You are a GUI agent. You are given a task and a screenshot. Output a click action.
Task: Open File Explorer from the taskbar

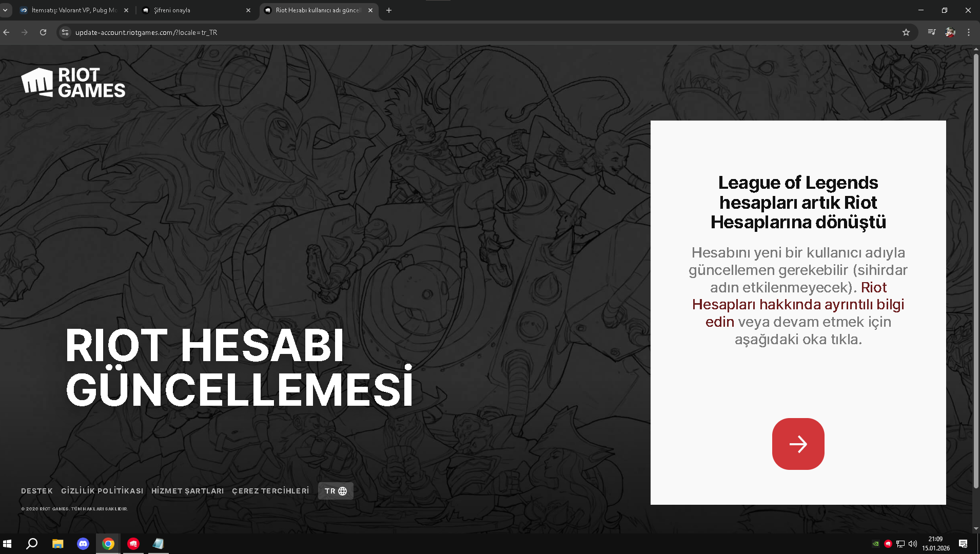click(x=57, y=544)
